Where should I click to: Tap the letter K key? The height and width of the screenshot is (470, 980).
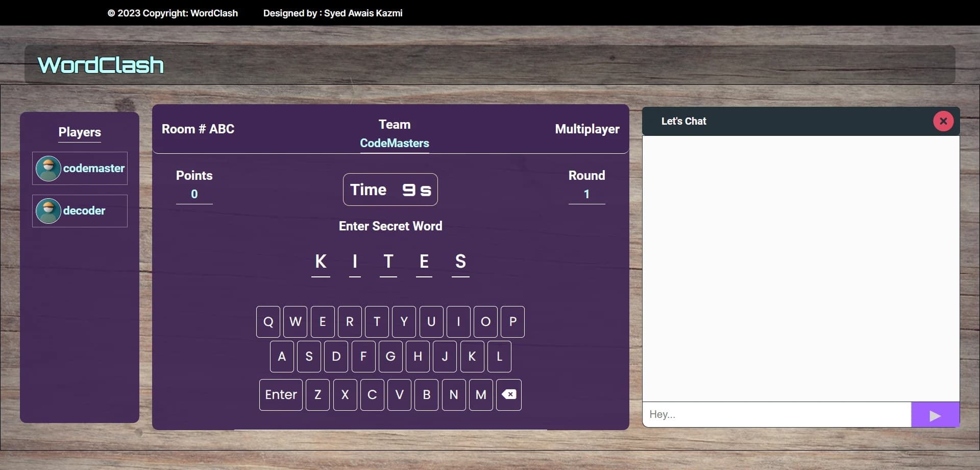[472, 357]
